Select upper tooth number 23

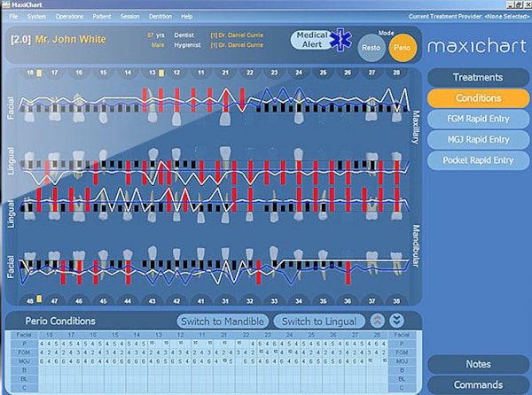[274, 73]
